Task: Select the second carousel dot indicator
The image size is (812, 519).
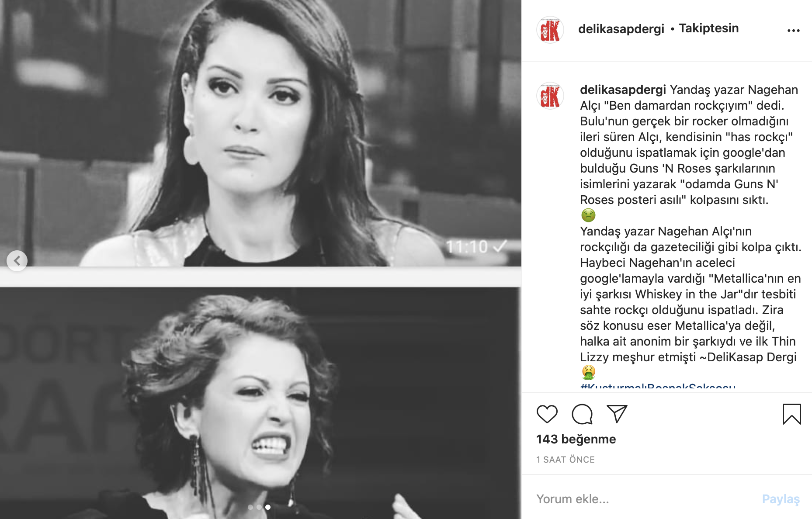Action: 259,507
